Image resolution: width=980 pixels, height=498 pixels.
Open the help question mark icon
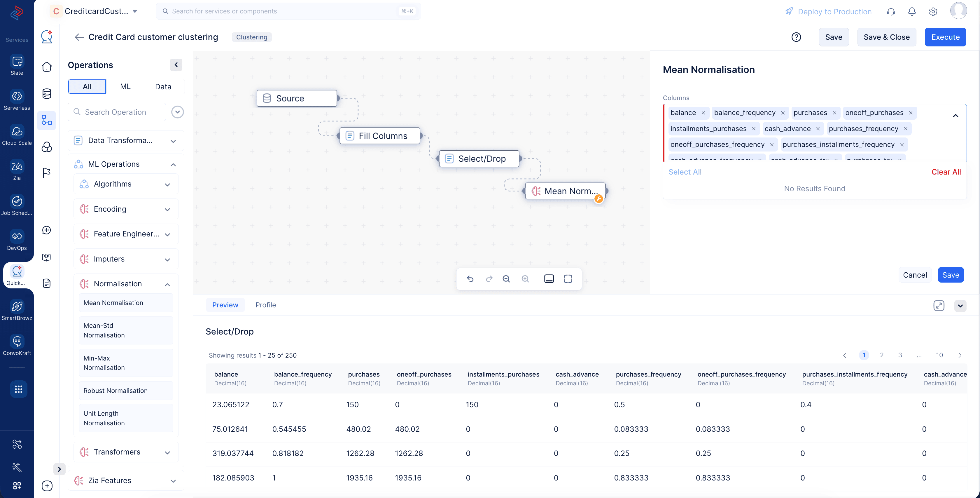[796, 37]
